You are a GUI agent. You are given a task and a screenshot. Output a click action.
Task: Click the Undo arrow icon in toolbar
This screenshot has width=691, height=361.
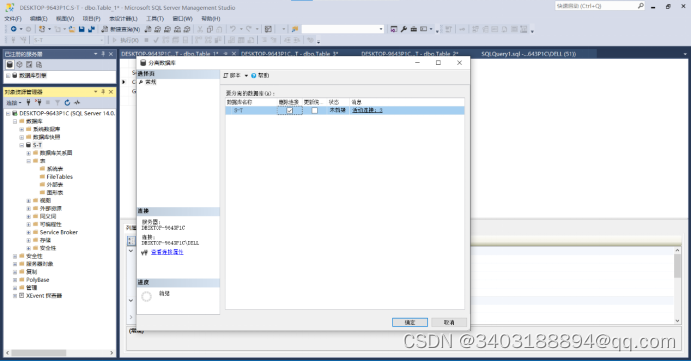(232, 29)
